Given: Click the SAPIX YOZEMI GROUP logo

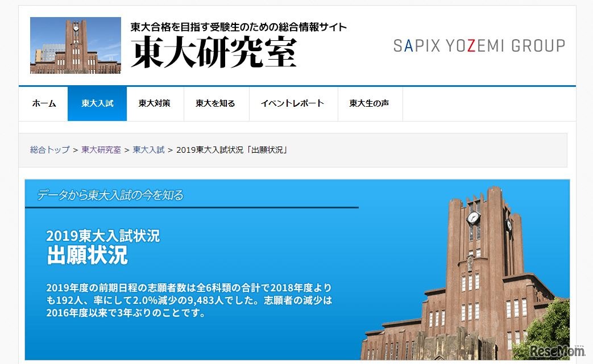Looking at the screenshot, I should (479, 46).
